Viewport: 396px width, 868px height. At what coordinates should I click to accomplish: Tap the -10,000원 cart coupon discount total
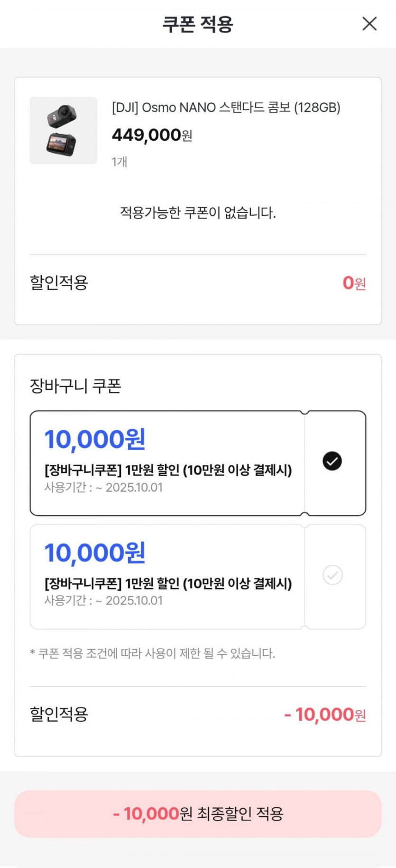click(325, 714)
